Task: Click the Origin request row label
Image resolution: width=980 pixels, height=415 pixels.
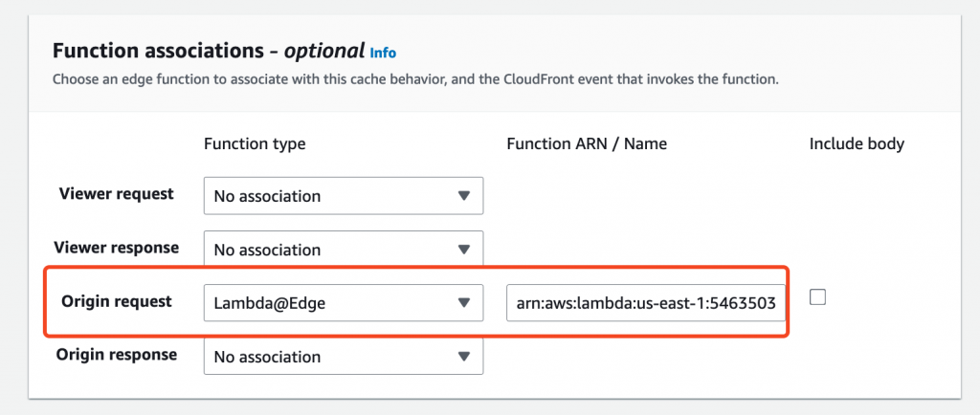Action: coord(117,301)
